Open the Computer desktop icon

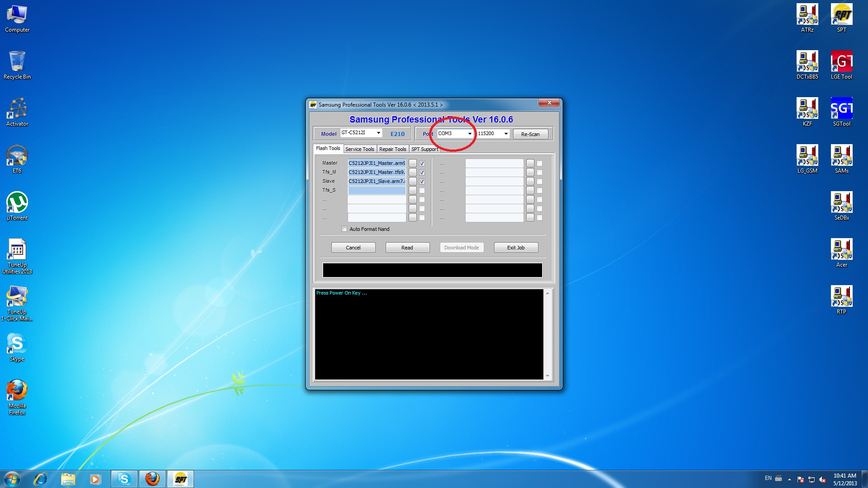click(x=17, y=19)
